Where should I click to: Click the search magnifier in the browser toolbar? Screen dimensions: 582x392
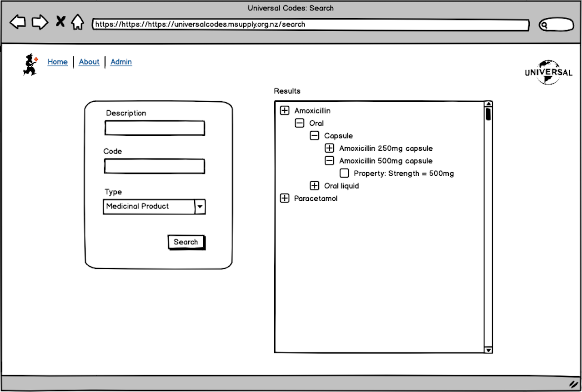[544, 25]
